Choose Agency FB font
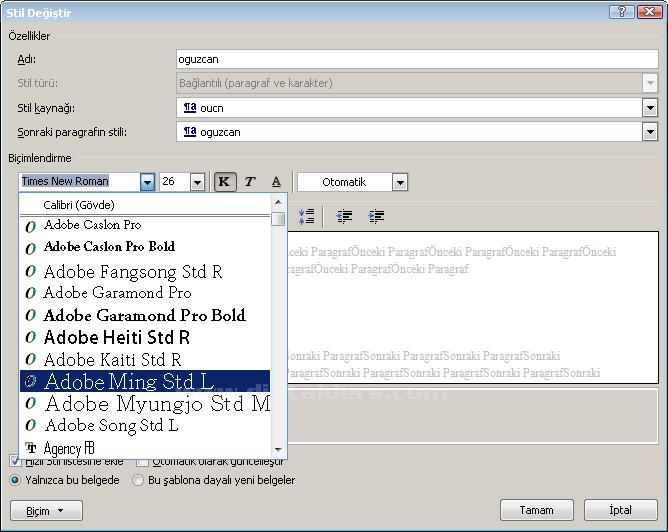The height and width of the screenshot is (532, 668). point(145,448)
